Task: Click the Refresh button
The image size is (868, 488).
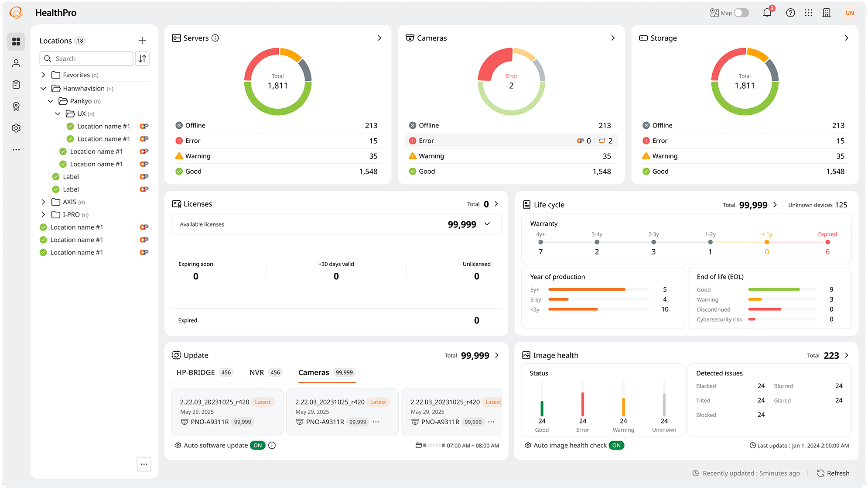Action: click(833, 473)
